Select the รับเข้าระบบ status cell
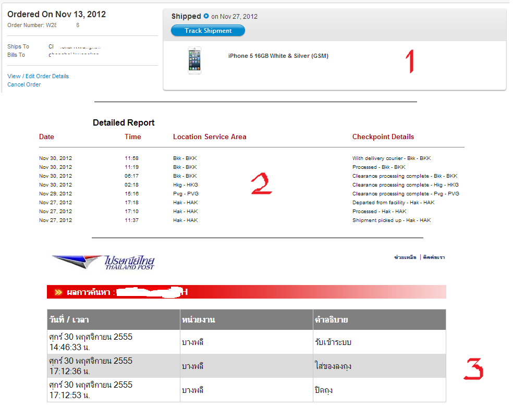525x420 pixels. [380, 342]
